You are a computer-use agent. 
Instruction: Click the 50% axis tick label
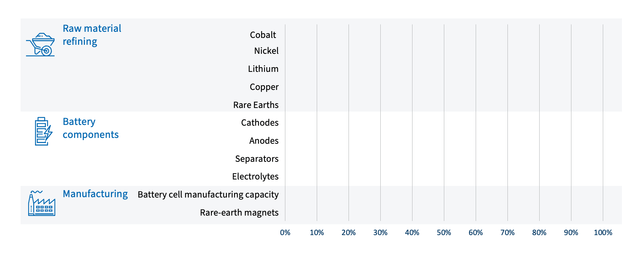444,233
